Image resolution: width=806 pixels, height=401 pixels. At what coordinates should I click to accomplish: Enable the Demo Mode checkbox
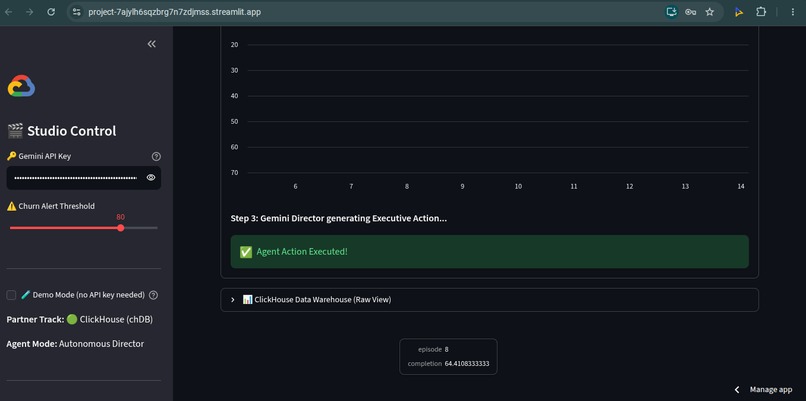pos(11,295)
